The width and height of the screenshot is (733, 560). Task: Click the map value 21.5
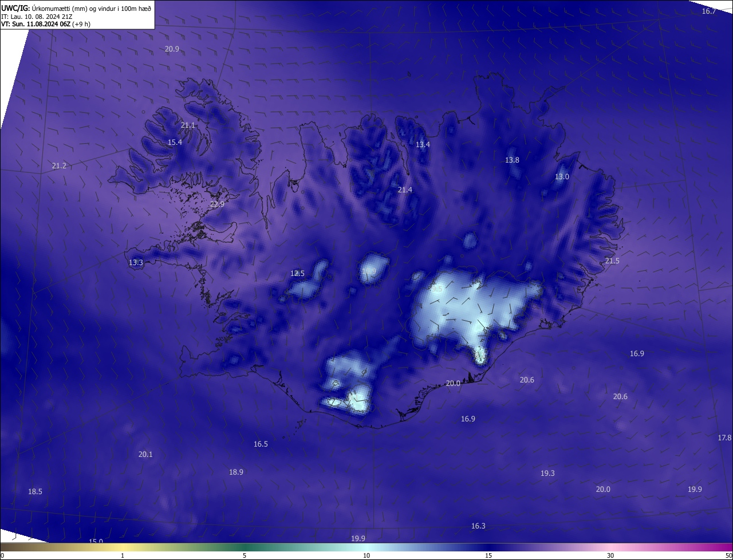[612, 261]
